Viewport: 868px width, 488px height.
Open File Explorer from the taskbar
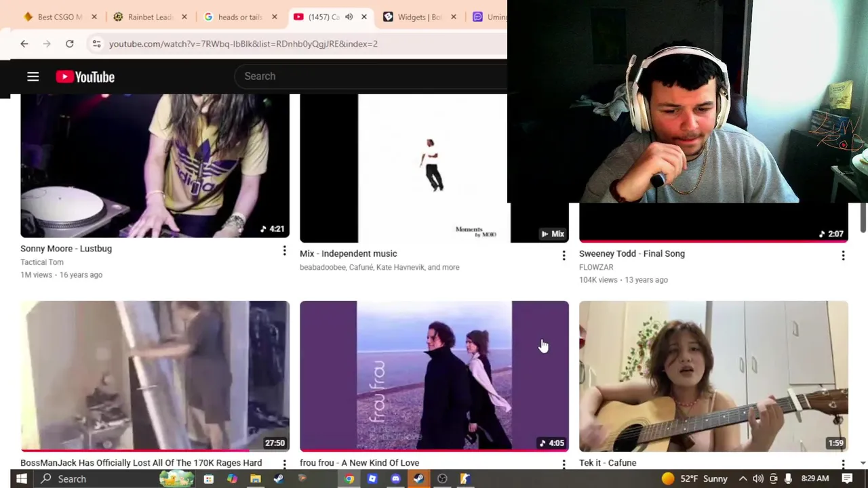pyautogui.click(x=256, y=479)
